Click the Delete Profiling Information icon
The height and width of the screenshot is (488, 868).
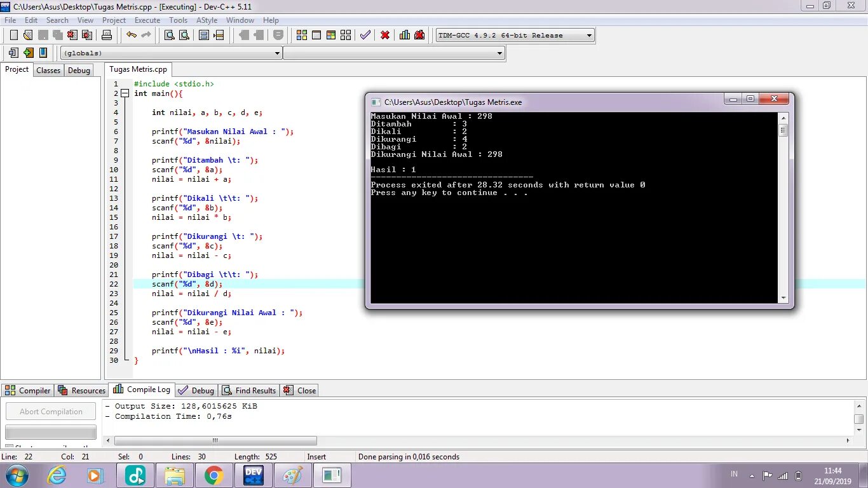coord(419,35)
